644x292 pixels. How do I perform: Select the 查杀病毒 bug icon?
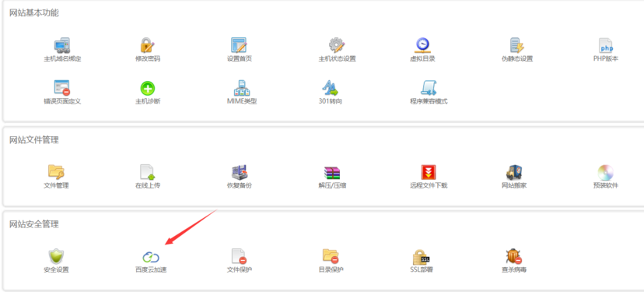pos(513,256)
